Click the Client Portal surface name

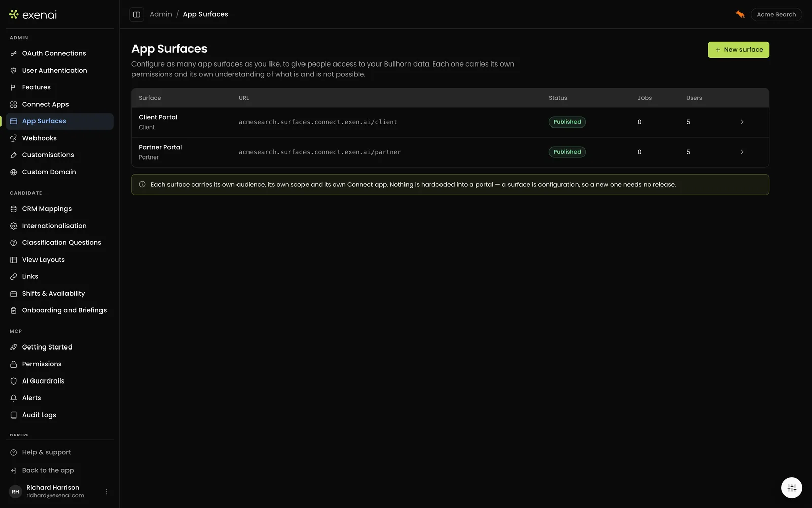[158, 117]
